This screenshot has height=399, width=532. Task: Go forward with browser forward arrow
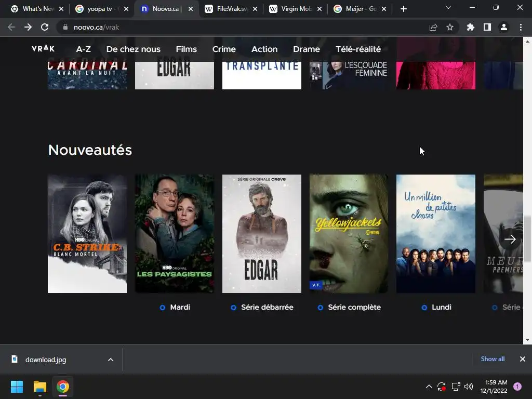[x=28, y=27]
